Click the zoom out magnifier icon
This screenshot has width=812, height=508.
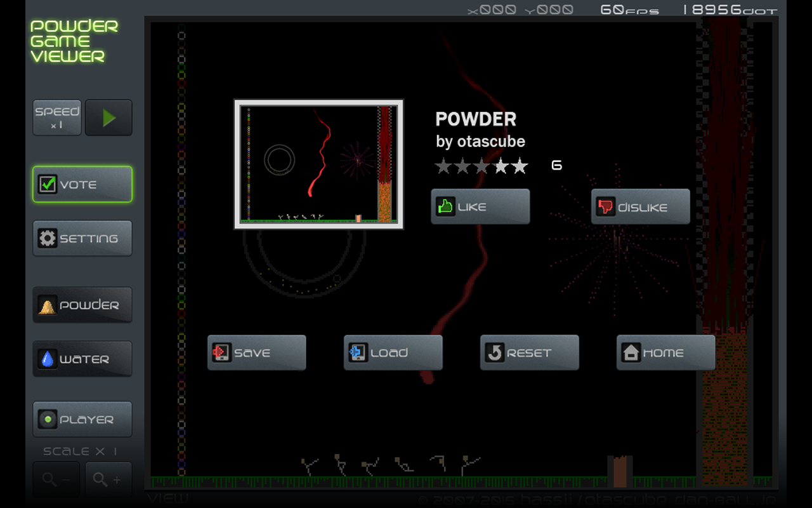[56, 479]
